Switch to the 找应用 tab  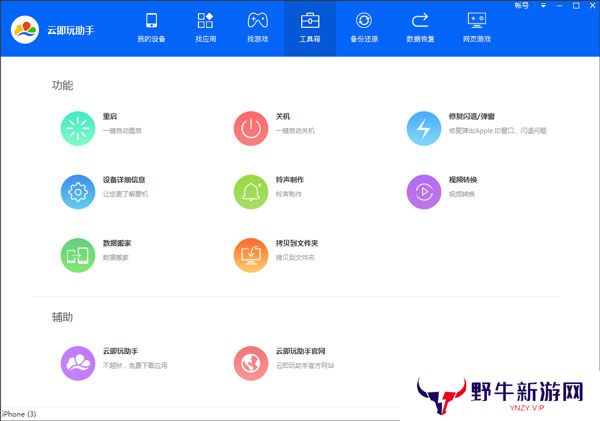(x=205, y=28)
